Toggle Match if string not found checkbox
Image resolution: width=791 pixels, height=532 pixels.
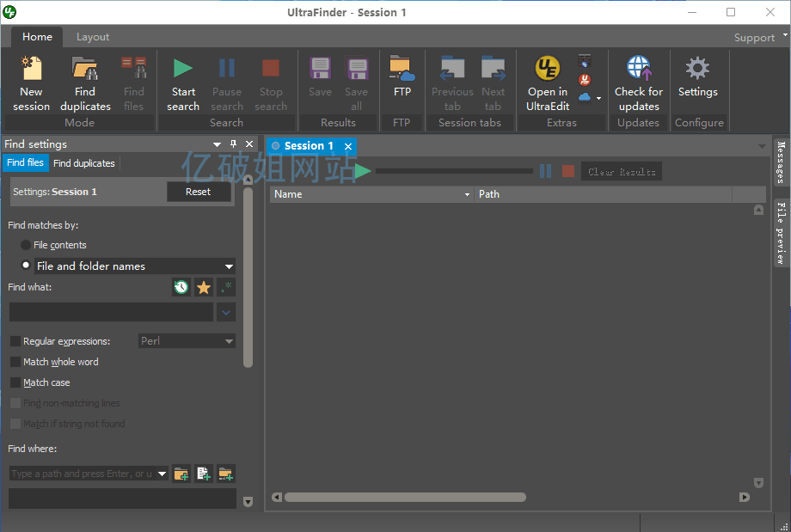pos(15,424)
